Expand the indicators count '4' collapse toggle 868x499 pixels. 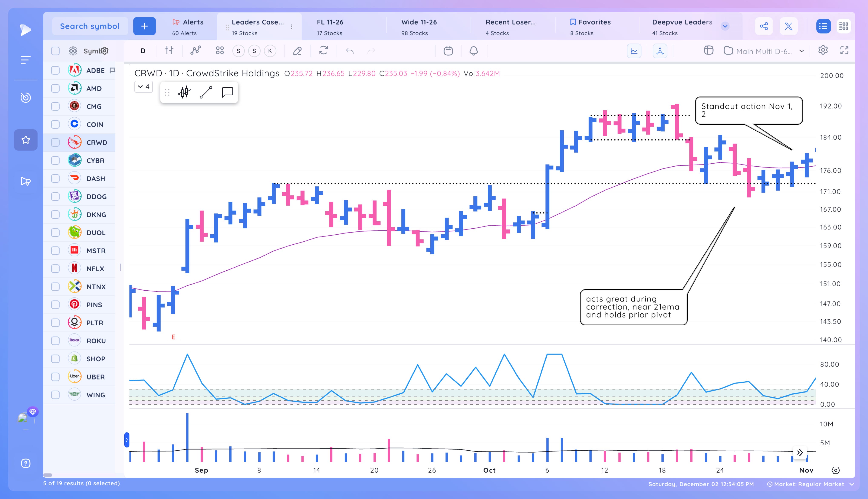tap(144, 87)
